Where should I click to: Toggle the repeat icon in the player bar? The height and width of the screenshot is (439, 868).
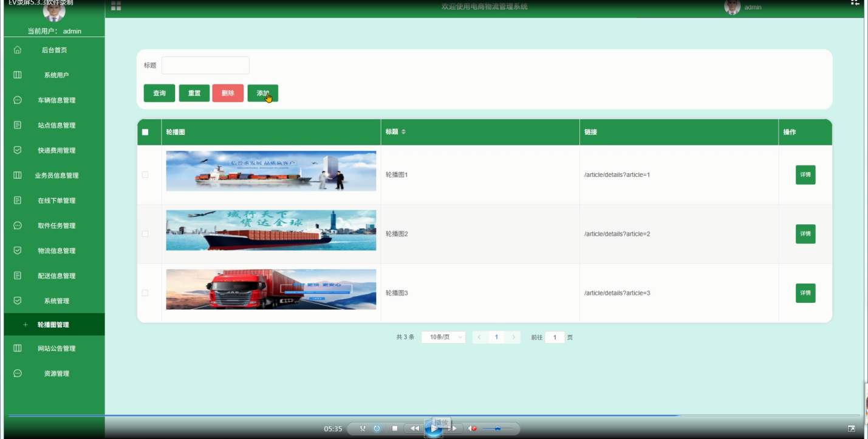coord(377,429)
